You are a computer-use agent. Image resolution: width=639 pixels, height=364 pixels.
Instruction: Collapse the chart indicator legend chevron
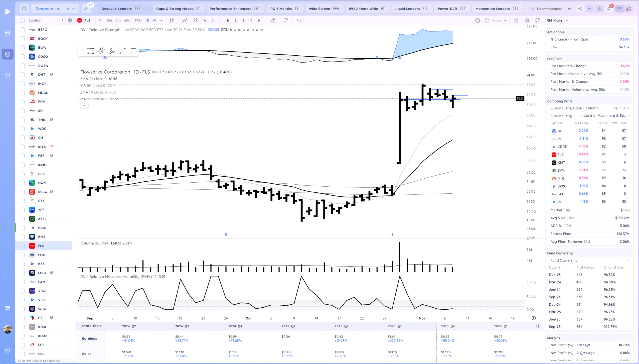click(85, 106)
